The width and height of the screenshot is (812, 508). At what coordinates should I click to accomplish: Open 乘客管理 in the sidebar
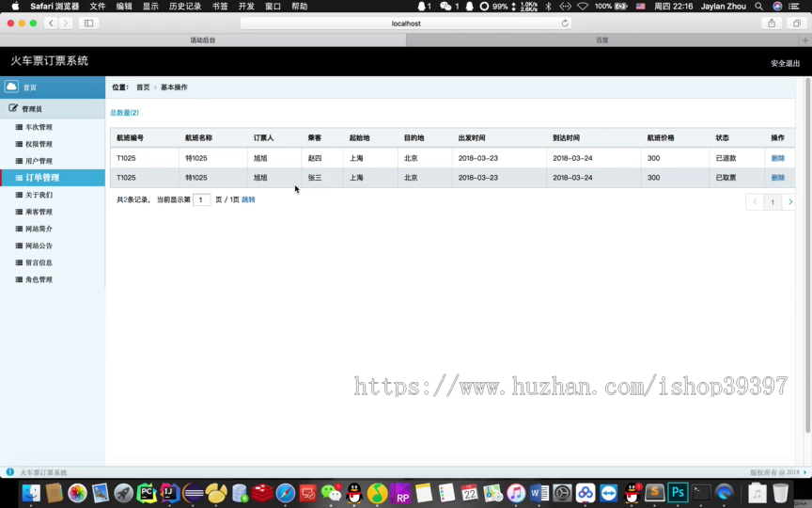(39, 212)
